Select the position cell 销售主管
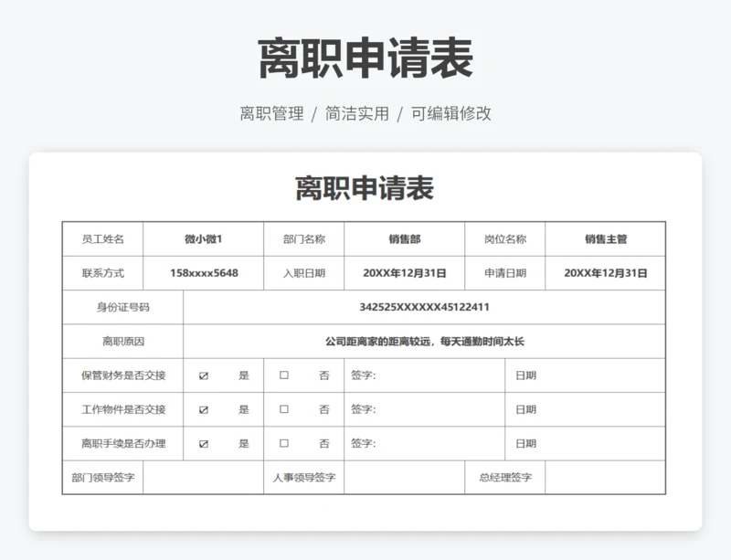The width and height of the screenshot is (731, 560). [606, 239]
